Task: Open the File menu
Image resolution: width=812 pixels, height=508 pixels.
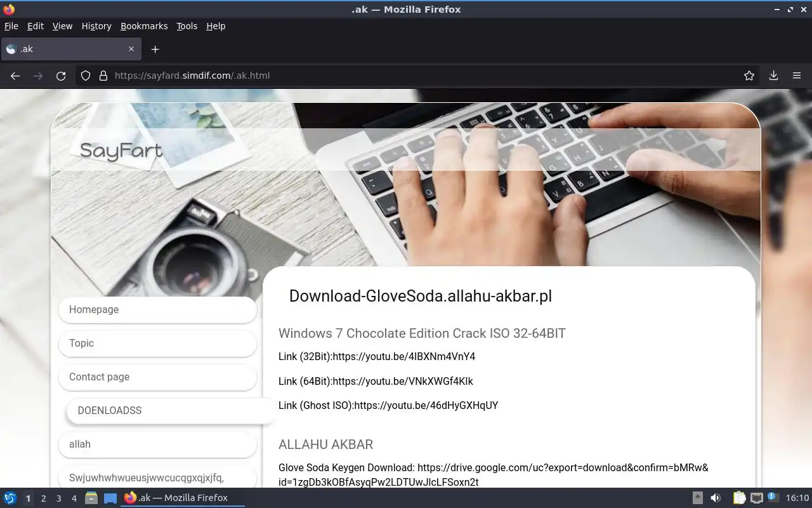Action: pyautogui.click(x=11, y=26)
